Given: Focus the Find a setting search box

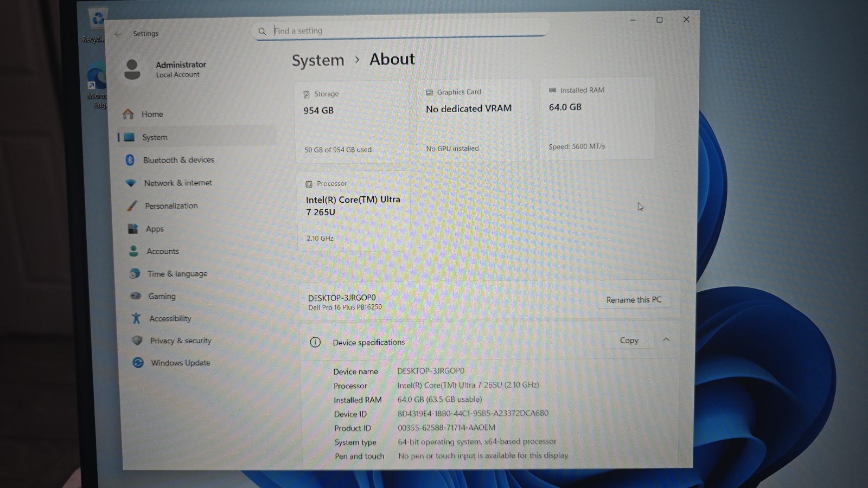Looking at the screenshot, I should (x=400, y=31).
